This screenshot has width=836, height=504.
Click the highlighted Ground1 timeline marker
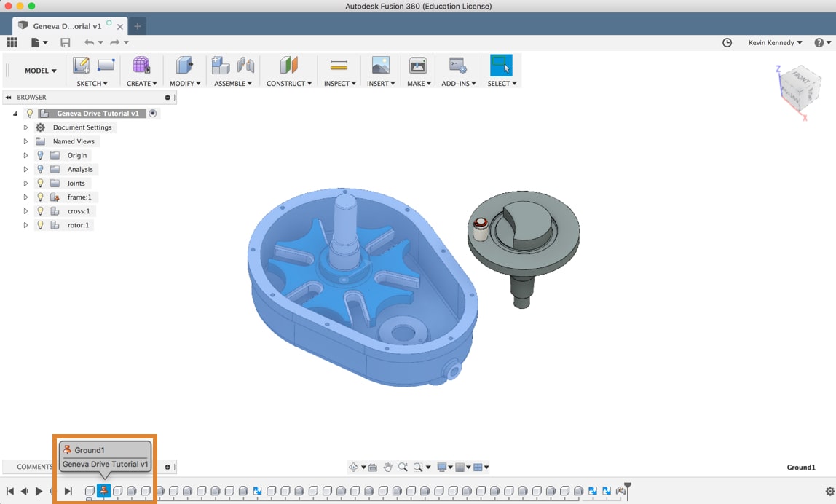pos(103,491)
